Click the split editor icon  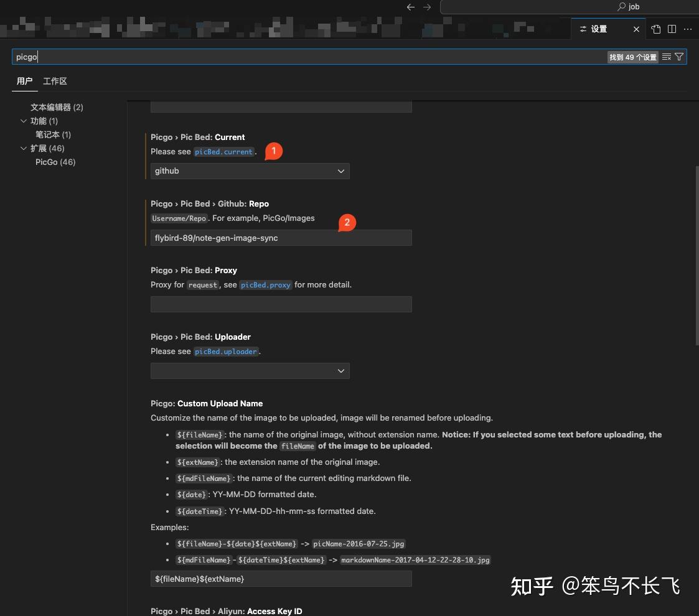click(x=672, y=29)
